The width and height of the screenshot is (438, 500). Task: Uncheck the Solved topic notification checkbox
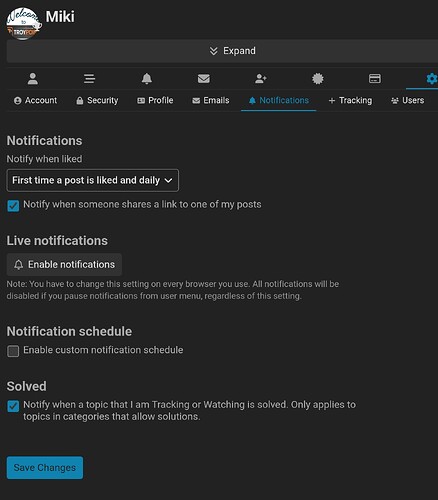point(13,406)
